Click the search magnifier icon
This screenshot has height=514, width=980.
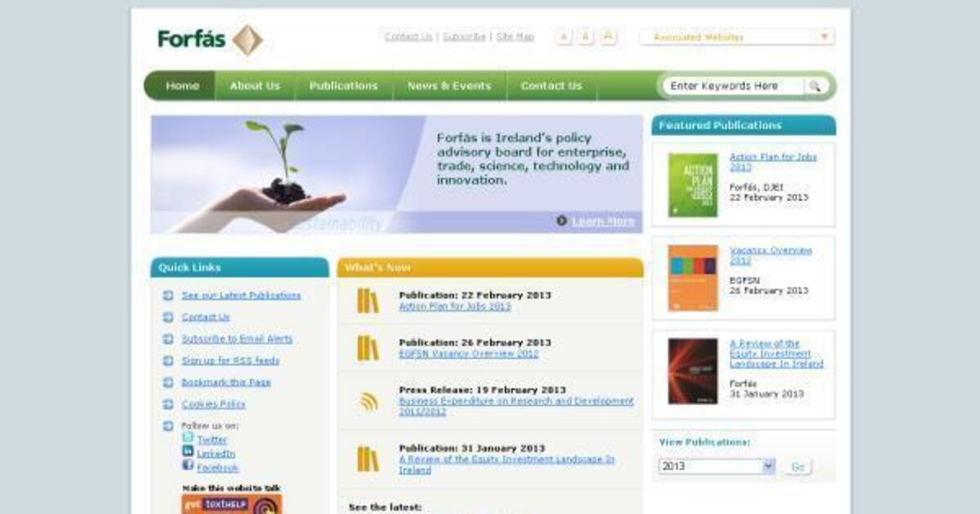pyautogui.click(x=814, y=86)
